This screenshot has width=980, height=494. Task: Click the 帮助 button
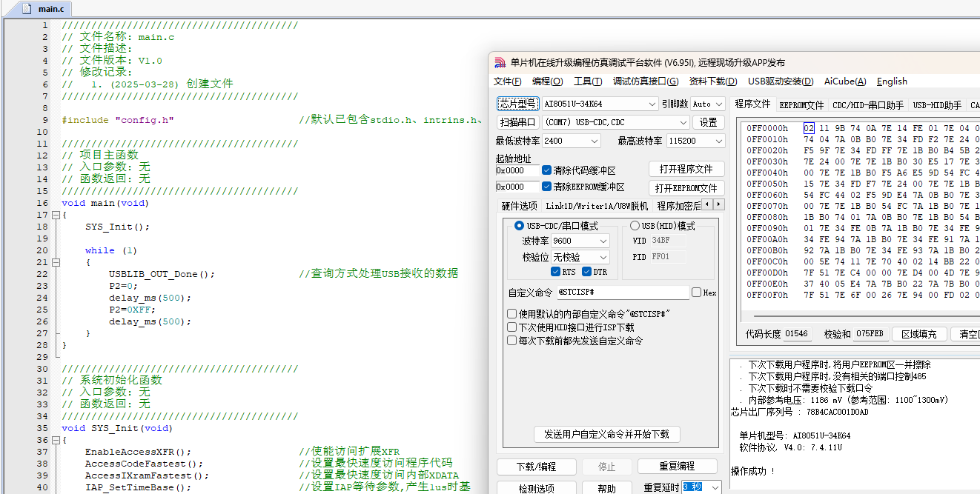606,488
